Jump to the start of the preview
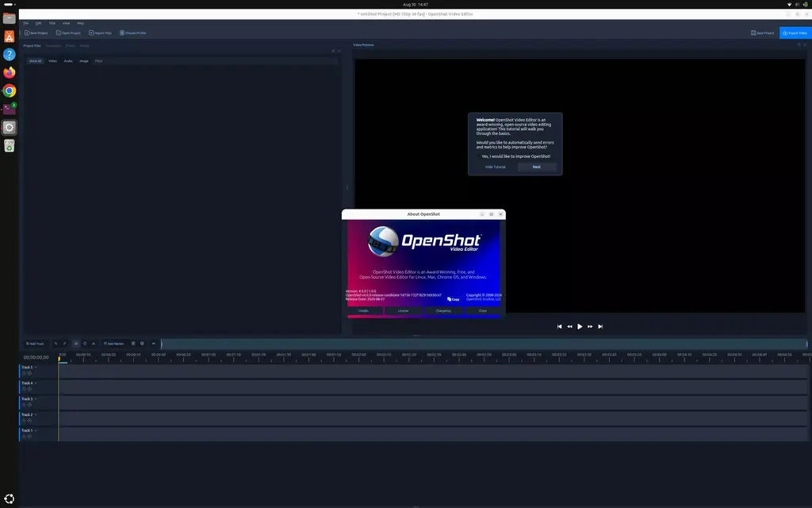Viewport: 812px width, 508px height. coord(559,326)
